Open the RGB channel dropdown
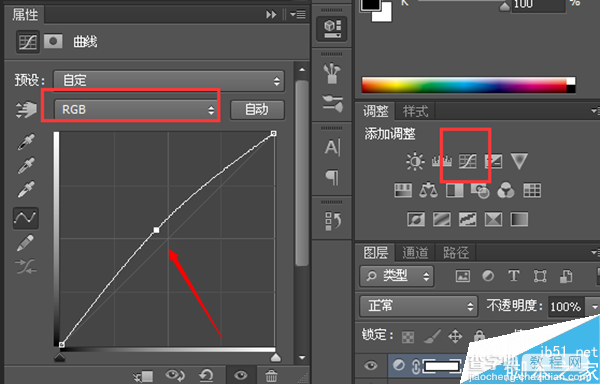The width and height of the screenshot is (600, 384). coord(136,110)
